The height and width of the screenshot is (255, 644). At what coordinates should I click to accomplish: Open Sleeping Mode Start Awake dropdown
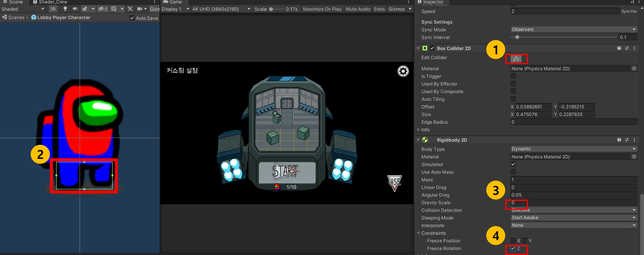coord(574,218)
